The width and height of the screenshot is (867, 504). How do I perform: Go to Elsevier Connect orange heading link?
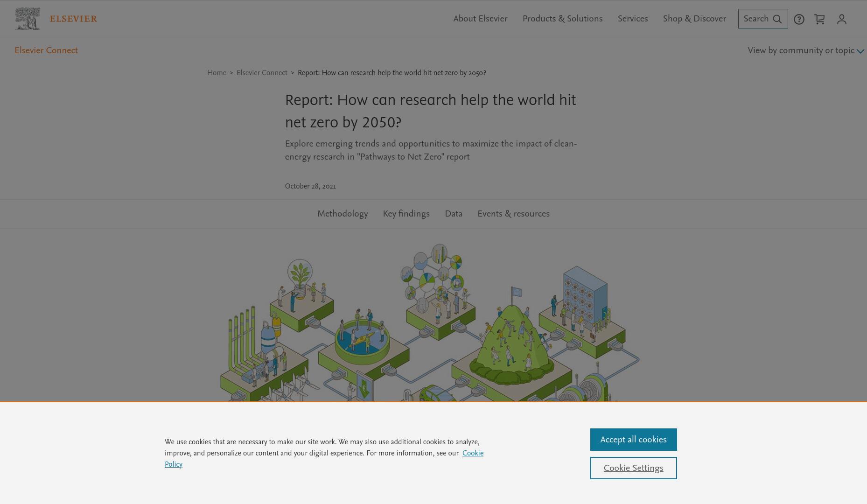click(x=46, y=50)
